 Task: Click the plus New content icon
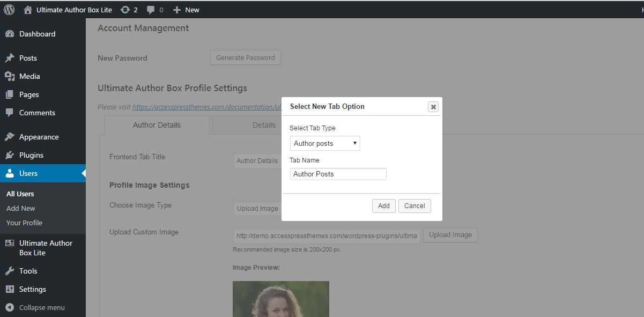pyautogui.click(x=177, y=10)
